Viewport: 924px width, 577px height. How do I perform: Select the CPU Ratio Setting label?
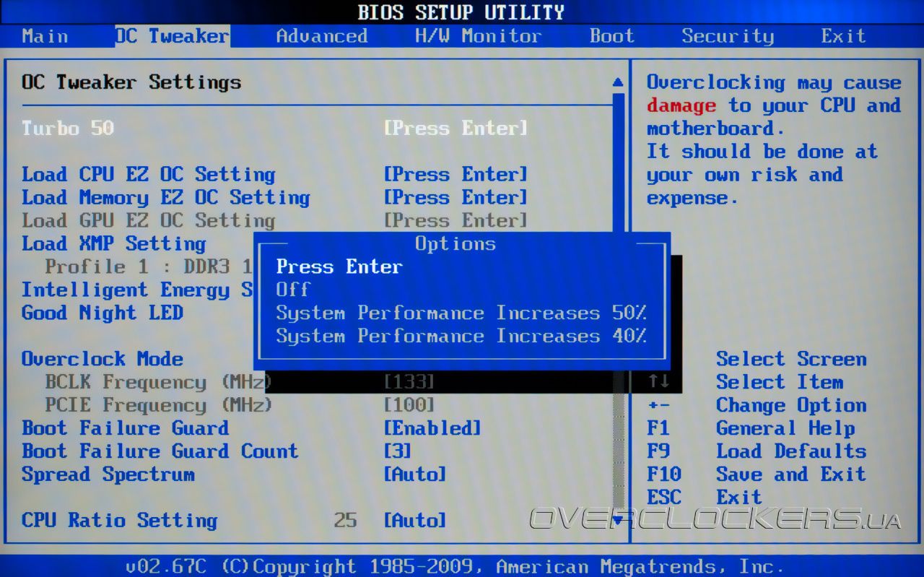(120, 521)
